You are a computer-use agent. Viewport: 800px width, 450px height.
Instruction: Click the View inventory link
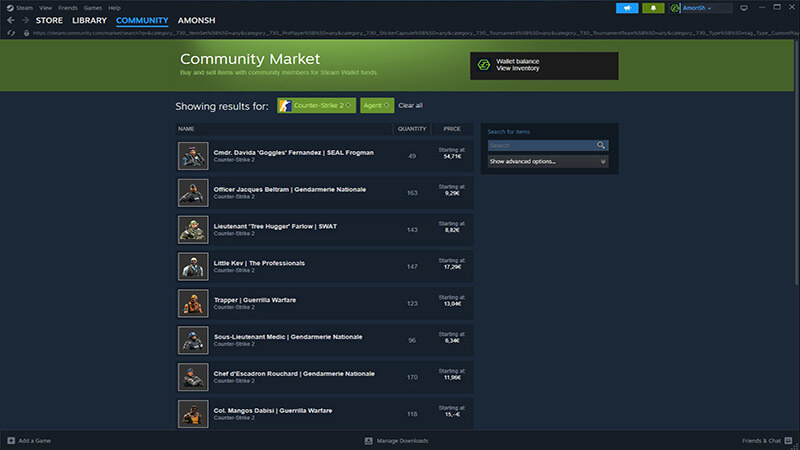(517, 68)
